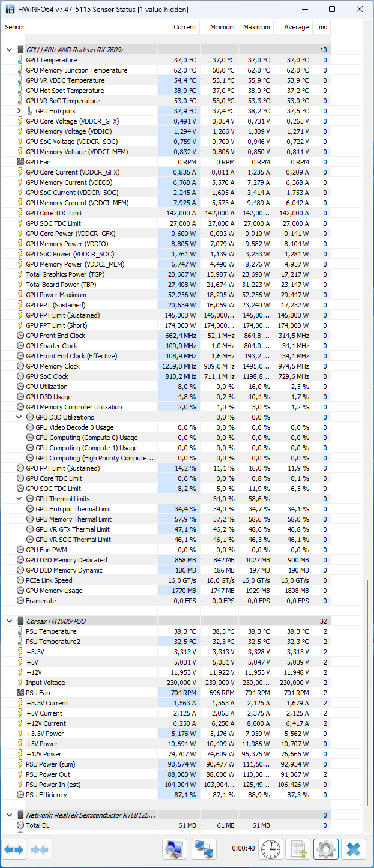The width and height of the screenshot is (374, 868).
Task: Collapse the GPU D3D Utilizations subtree
Action: (19, 417)
